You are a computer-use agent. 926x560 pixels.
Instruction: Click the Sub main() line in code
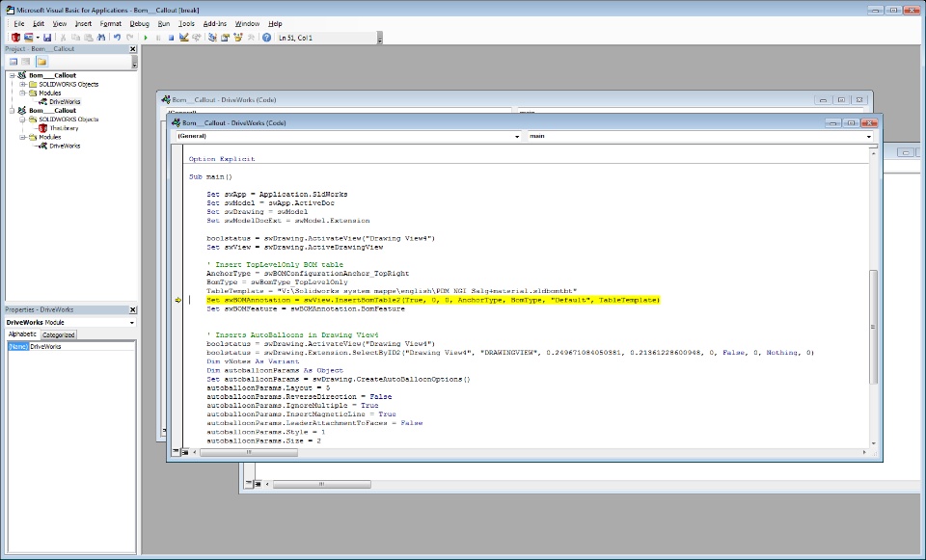(x=211, y=176)
